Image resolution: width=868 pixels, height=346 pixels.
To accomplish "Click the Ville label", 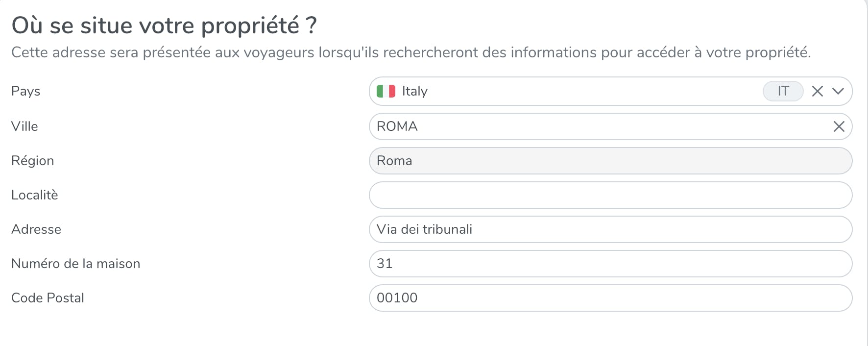I will (24, 126).
